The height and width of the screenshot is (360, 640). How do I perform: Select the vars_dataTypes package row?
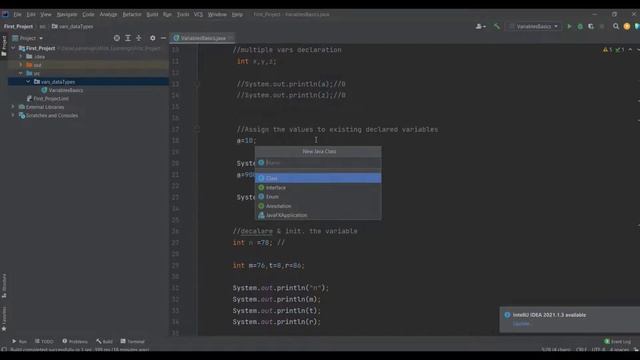pos(88,82)
